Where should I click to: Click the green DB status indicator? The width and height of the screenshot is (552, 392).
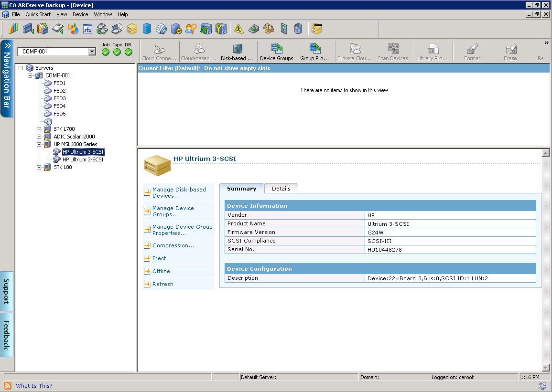pyautogui.click(x=128, y=53)
